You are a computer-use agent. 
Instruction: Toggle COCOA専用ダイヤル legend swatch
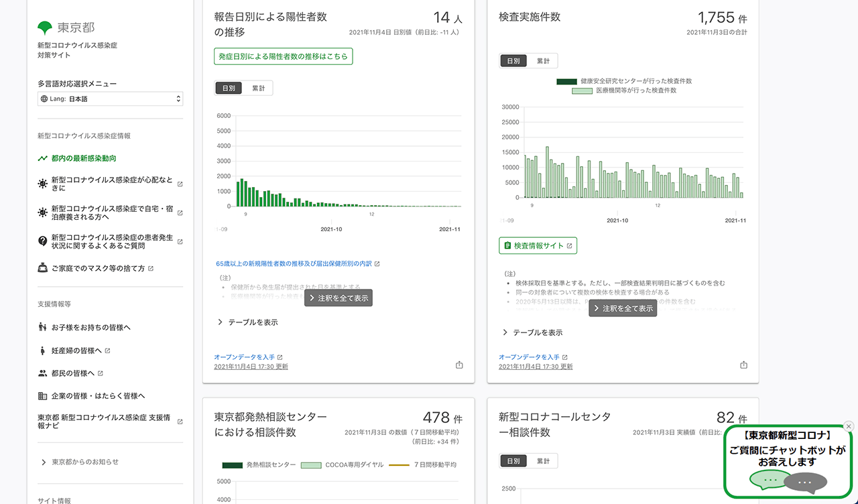311,464
